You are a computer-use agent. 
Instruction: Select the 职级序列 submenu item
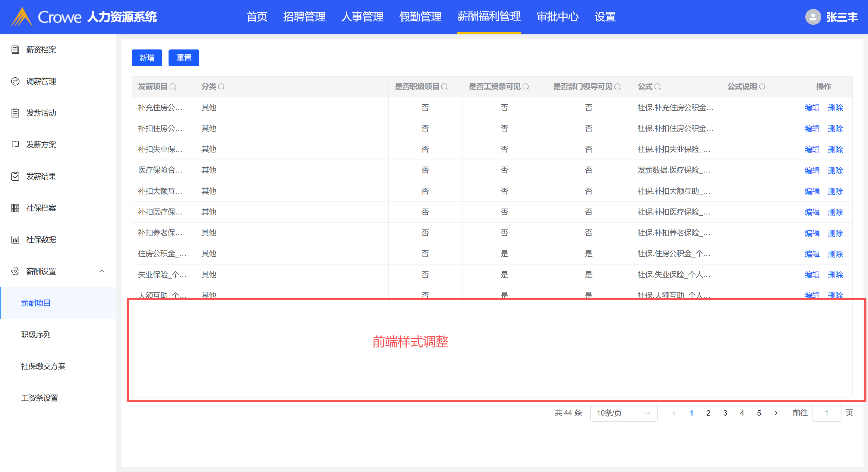point(36,334)
